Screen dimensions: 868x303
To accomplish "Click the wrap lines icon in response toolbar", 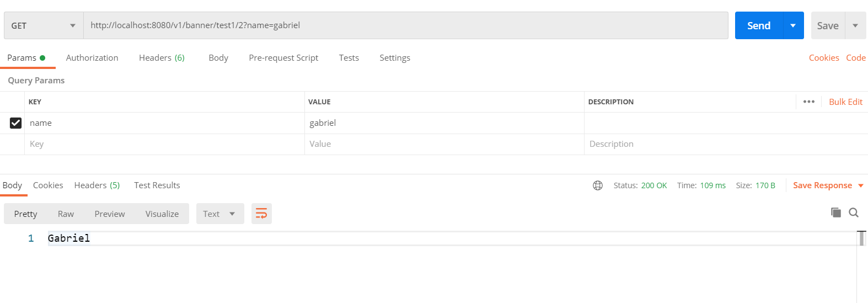I will (x=261, y=214).
